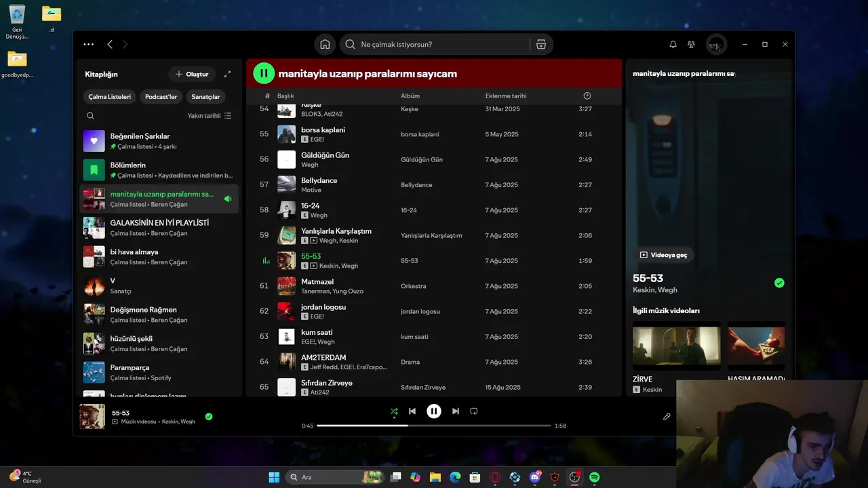Image resolution: width=868 pixels, height=488 pixels.
Task: Go forward with the right arrow
Action: click(125, 44)
